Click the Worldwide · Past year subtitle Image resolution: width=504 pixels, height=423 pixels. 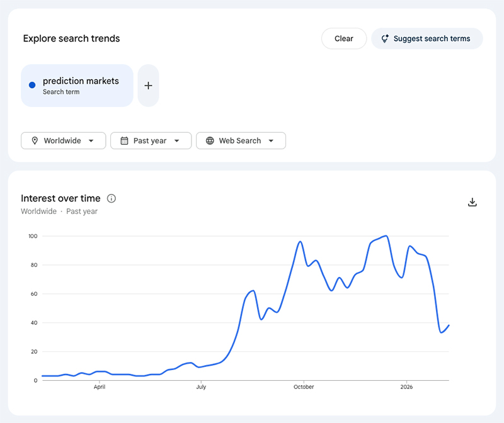pyautogui.click(x=59, y=211)
